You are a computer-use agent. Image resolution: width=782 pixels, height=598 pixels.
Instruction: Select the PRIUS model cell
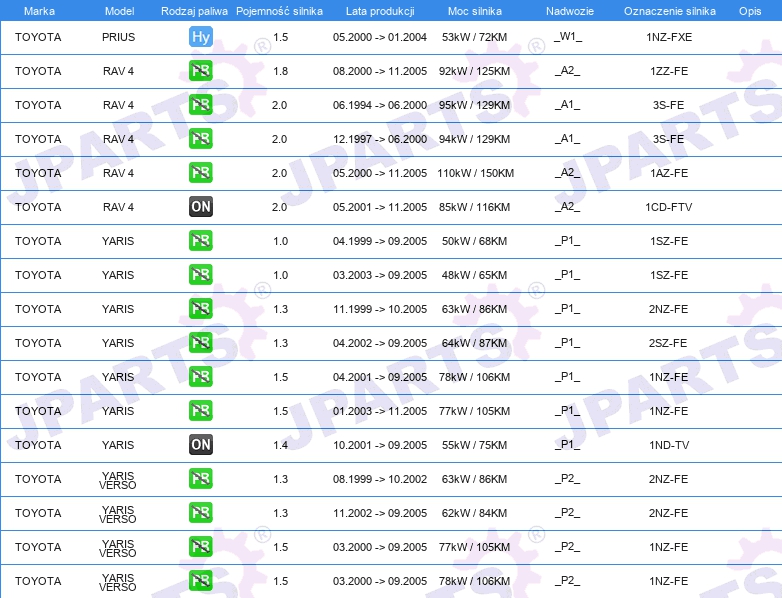118,37
